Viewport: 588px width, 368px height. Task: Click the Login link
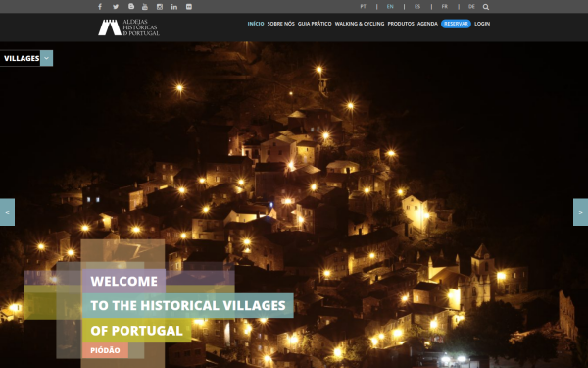(482, 24)
